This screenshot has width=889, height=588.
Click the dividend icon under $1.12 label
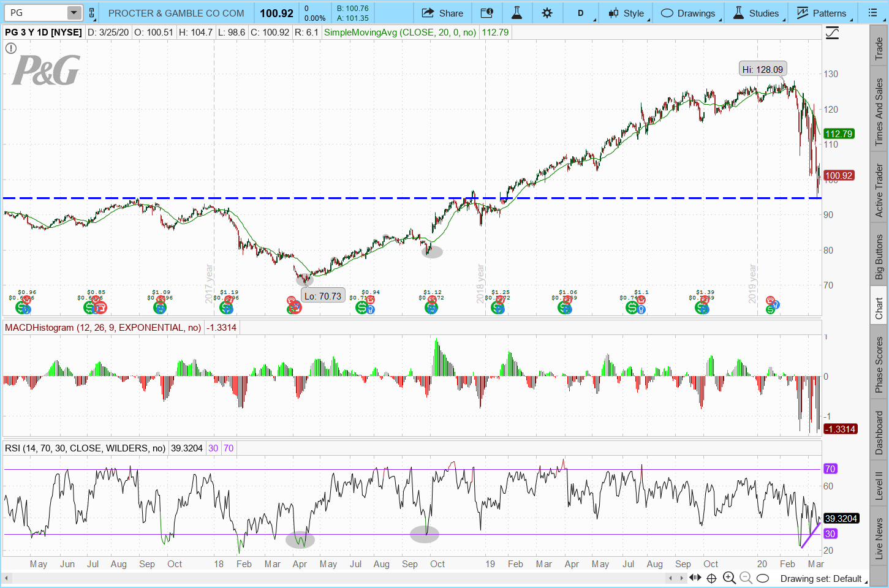tap(431, 307)
